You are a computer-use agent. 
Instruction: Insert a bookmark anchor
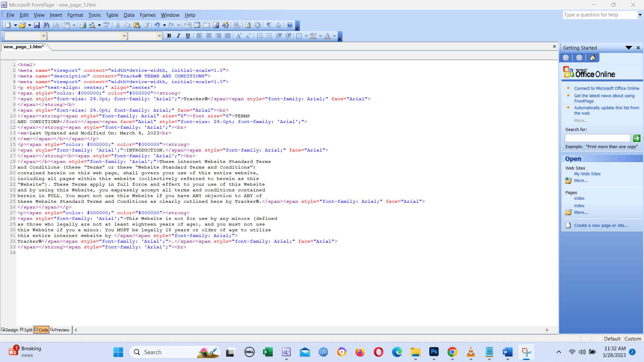pos(278,25)
